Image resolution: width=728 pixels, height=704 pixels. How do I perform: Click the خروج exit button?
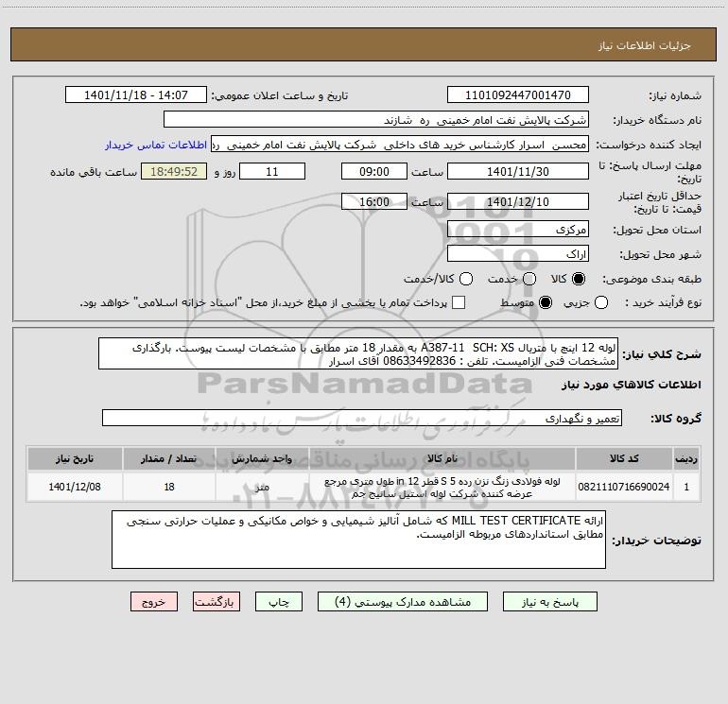(154, 602)
